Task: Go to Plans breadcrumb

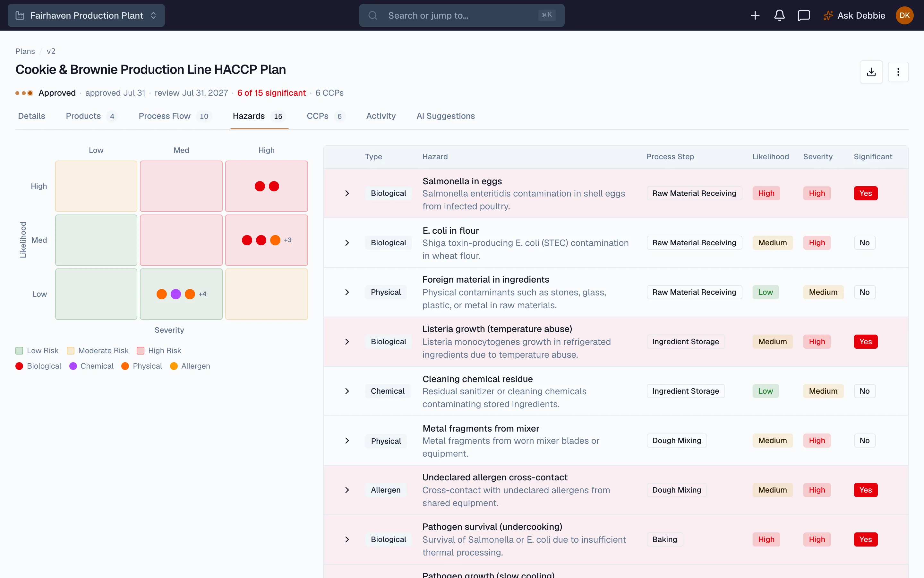Action: tap(25, 51)
